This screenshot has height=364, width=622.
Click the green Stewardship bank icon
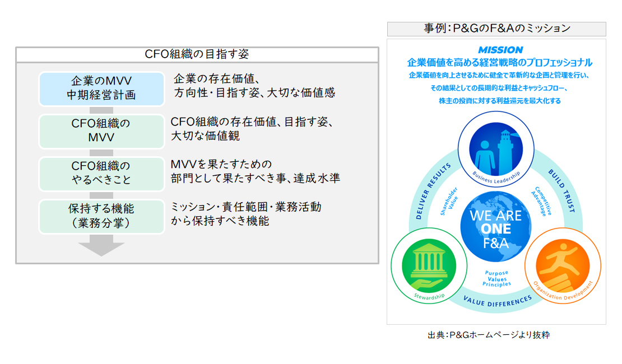(429, 265)
